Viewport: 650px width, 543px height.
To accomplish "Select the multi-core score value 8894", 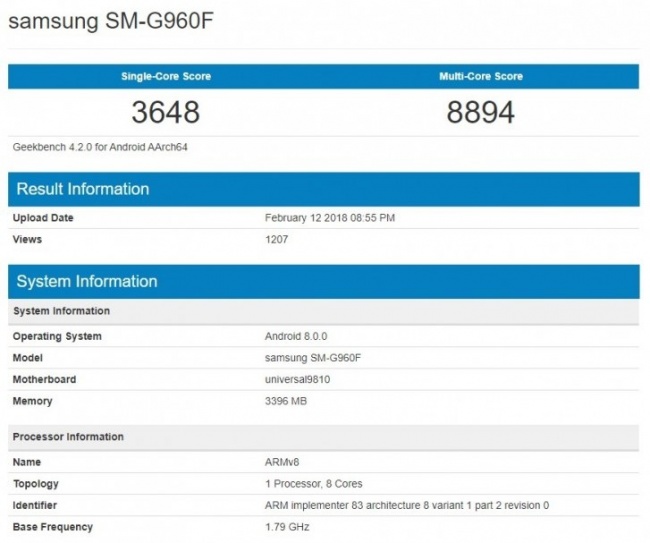I will (481, 112).
